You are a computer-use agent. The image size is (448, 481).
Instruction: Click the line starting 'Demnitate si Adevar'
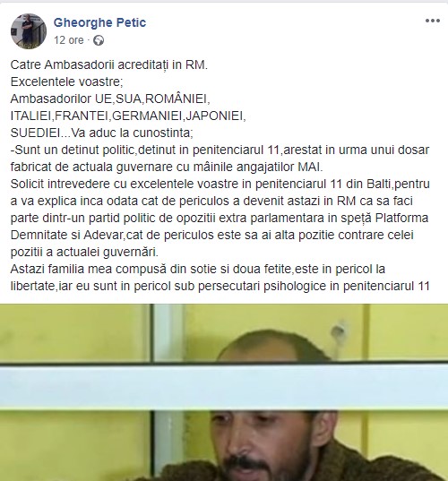coord(212,235)
